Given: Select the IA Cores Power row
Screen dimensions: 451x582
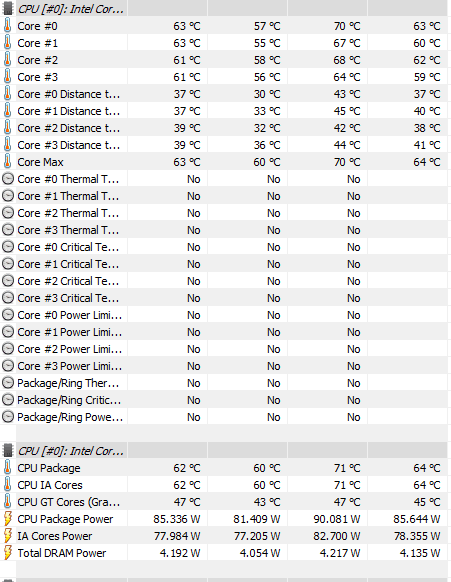Looking at the screenshot, I should click(224, 536).
